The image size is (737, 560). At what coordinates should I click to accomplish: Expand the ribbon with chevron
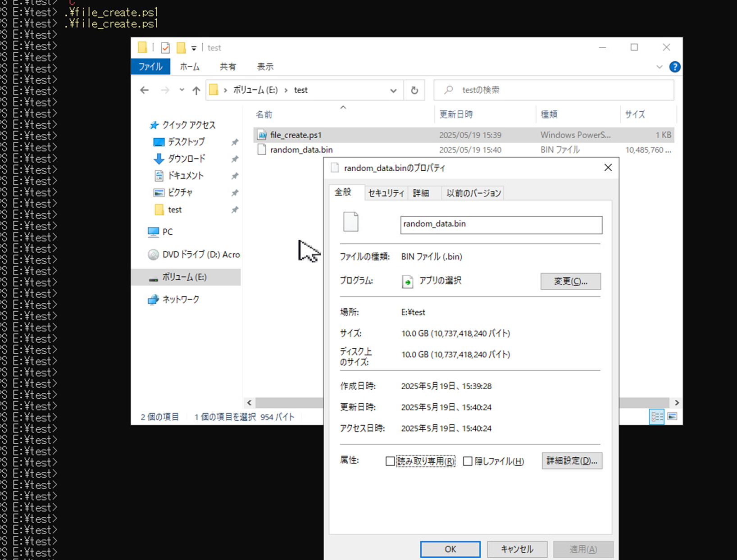(x=659, y=67)
